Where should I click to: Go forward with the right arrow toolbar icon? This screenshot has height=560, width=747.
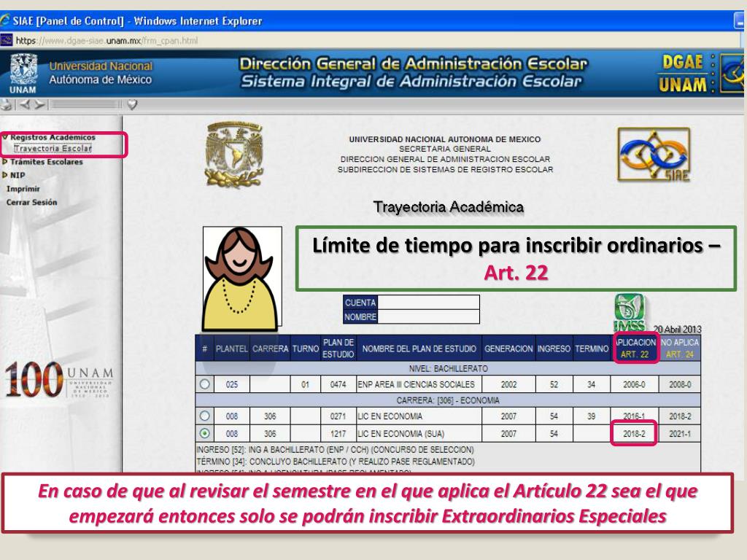[x=40, y=104]
